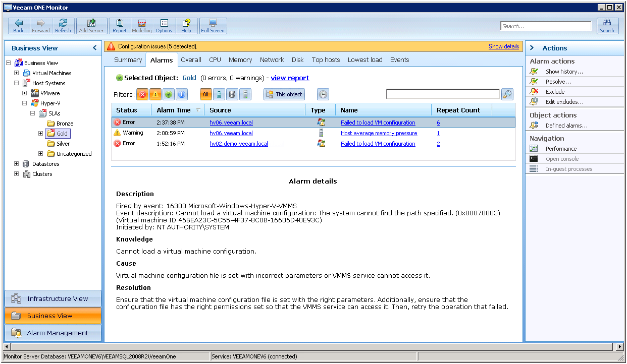Image resolution: width=627 pixels, height=364 pixels.
Task: Click the horizontal scrollbar right arrow
Action: pyautogui.click(x=620, y=347)
